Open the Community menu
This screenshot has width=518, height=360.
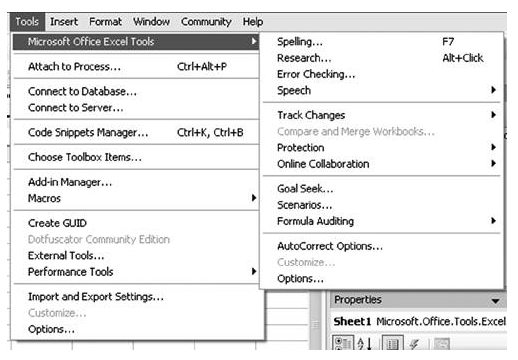pos(206,22)
